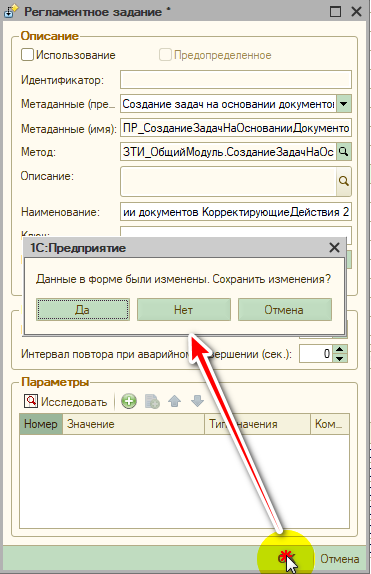Decrease the retry interval spinner value

coord(340,358)
